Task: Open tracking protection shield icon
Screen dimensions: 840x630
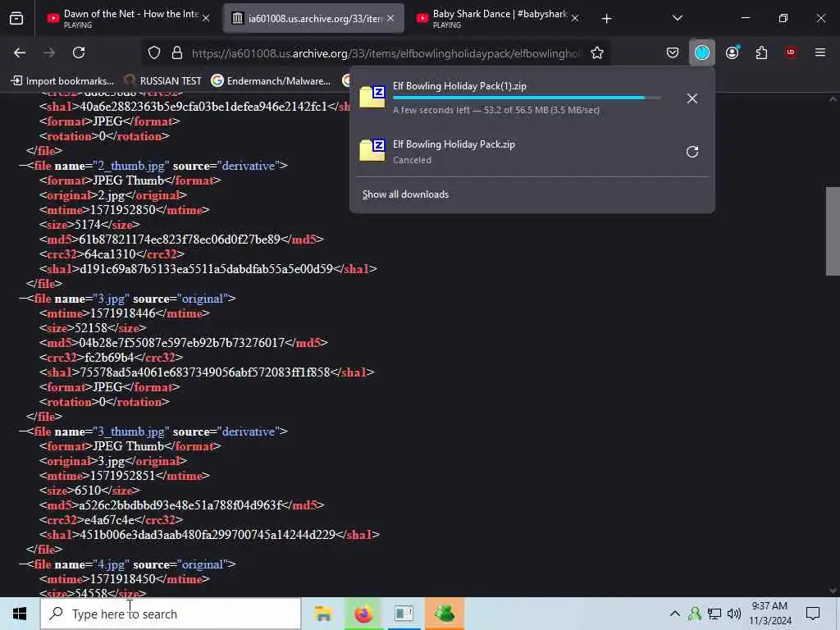Action: tap(154, 52)
